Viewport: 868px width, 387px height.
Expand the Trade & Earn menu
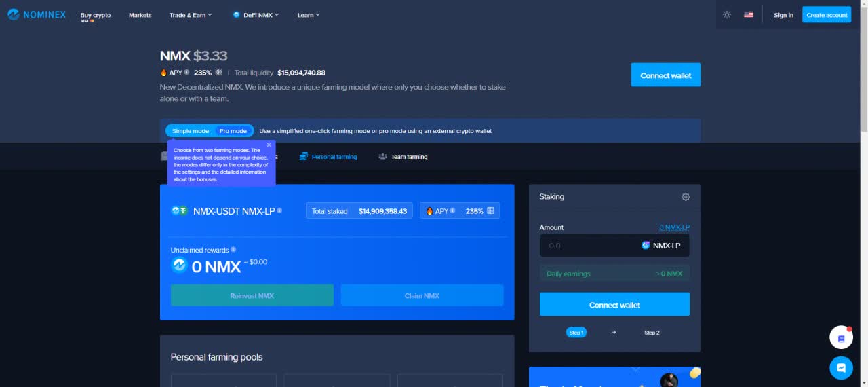coord(191,15)
